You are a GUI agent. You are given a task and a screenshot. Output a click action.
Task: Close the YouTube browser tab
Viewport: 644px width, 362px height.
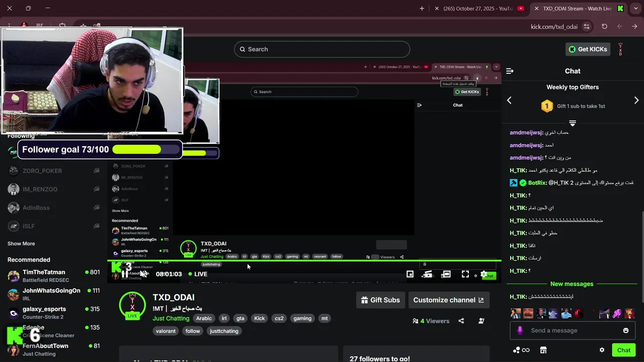pyautogui.click(x=437, y=9)
